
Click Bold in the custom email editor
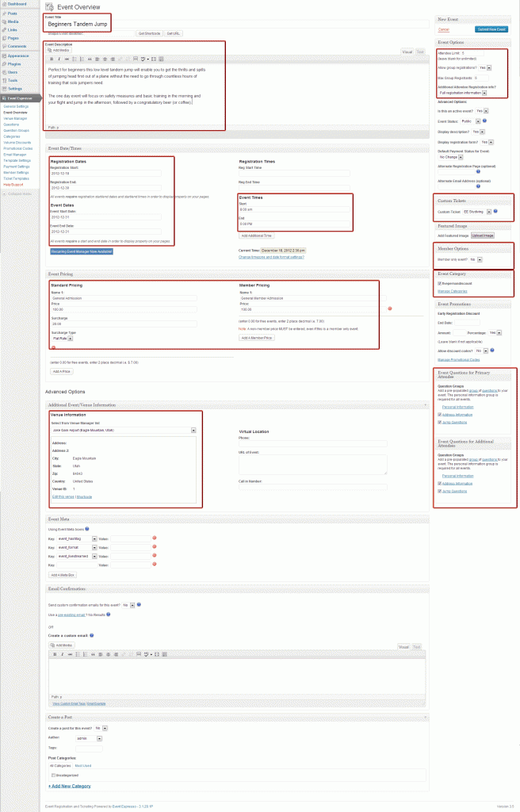[55, 654]
